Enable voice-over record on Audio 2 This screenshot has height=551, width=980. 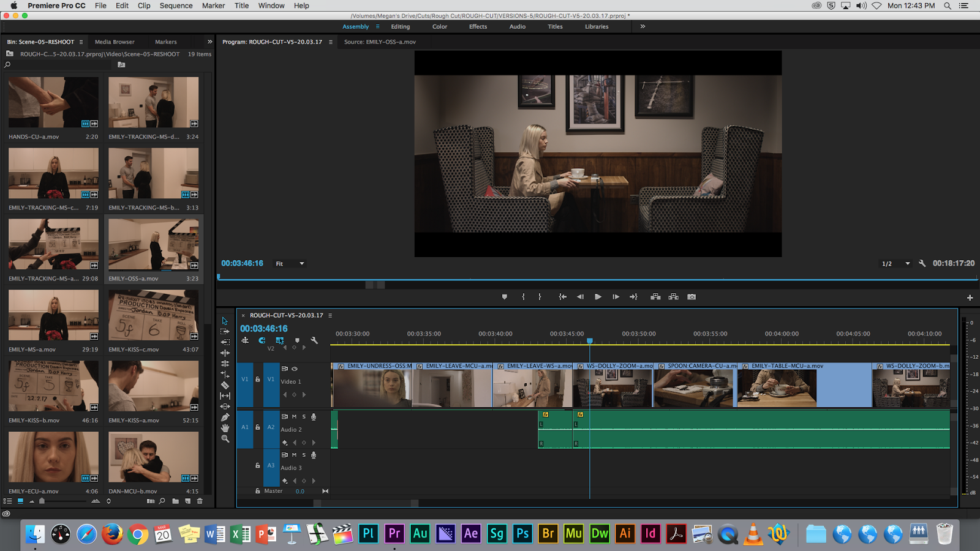[314, 417]
